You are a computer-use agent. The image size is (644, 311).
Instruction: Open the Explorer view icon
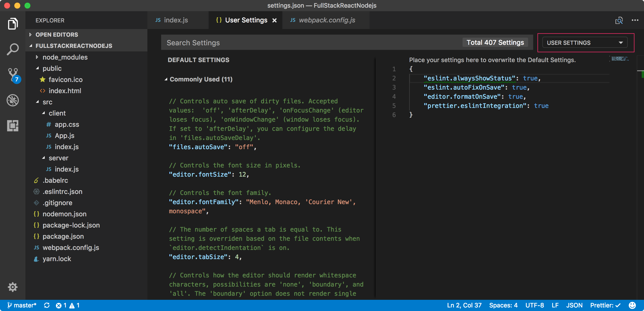click(13, 24)
